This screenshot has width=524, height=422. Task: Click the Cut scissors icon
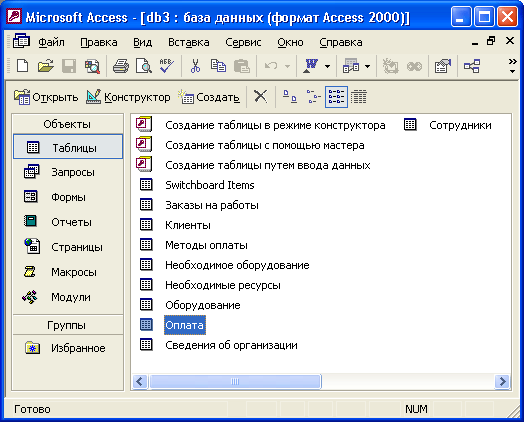(195, 66)
